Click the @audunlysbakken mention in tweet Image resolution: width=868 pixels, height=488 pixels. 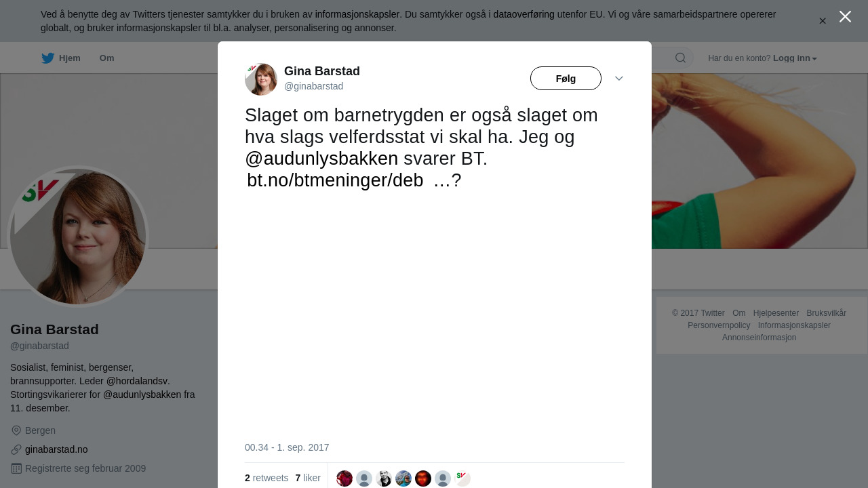(321, 159)
